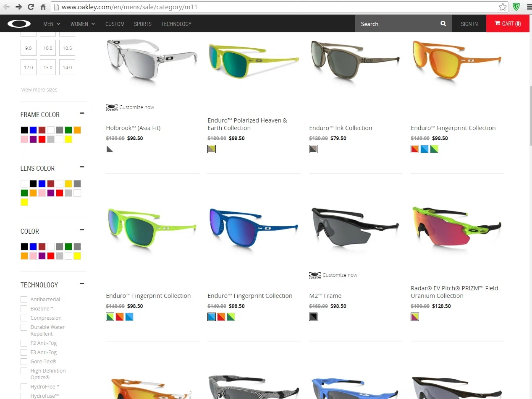Open the Radar EV Pitch sunglasses image

coord(457,228)
